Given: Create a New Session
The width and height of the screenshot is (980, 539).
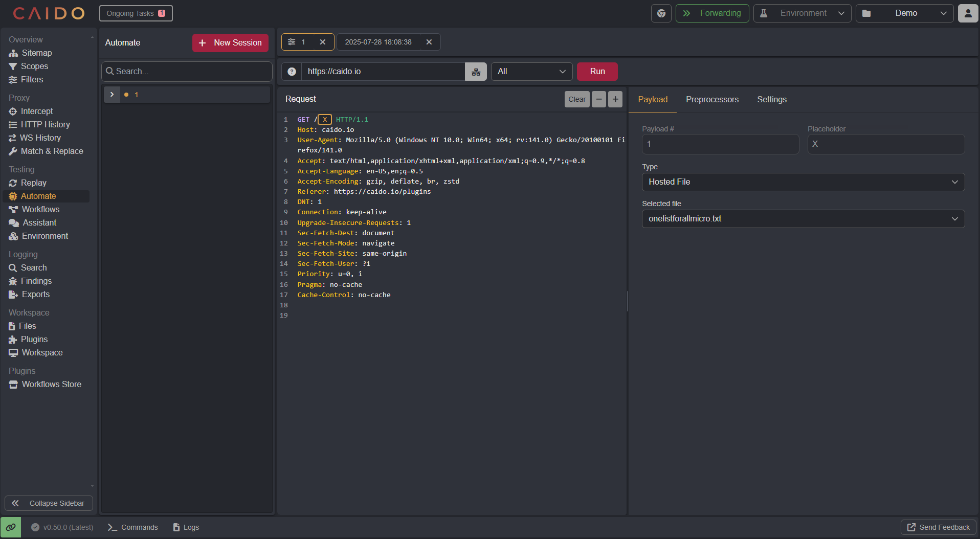Looking at the screenshot, I should pyautogui.click(x=230, y=42).
